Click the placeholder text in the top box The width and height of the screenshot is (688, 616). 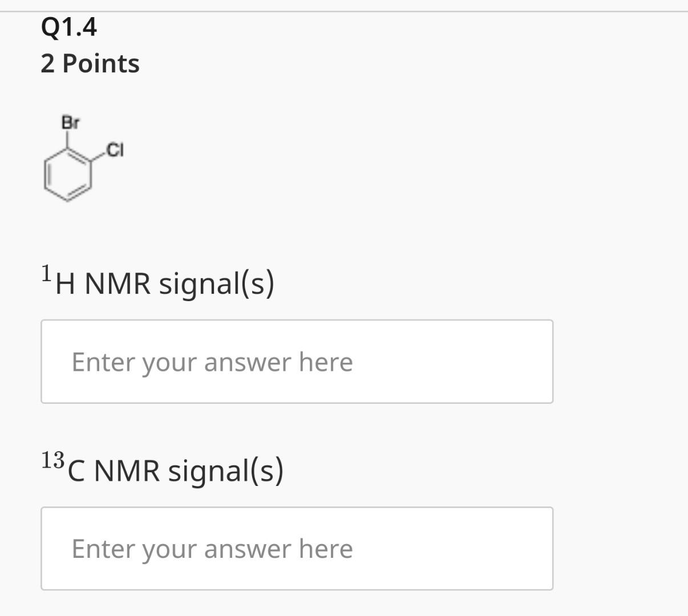point(212,361)
